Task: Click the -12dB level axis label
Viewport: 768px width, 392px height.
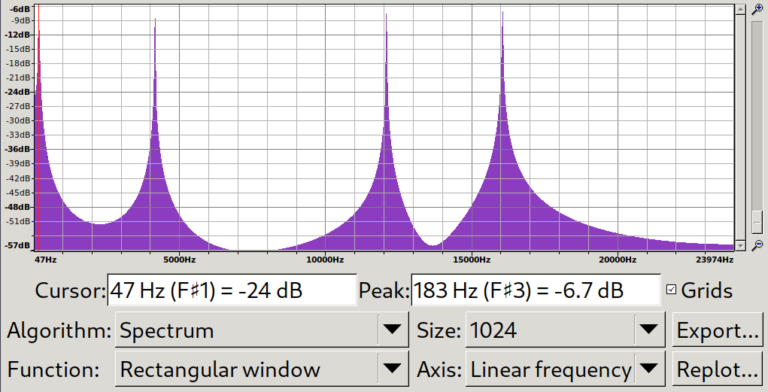Action: pyautogui.click(x=18, y=34)
